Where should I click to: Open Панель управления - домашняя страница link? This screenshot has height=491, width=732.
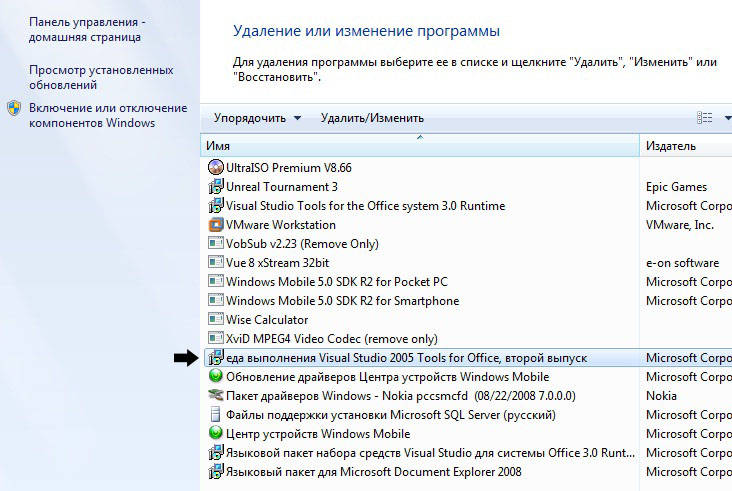tap(87, 29)
